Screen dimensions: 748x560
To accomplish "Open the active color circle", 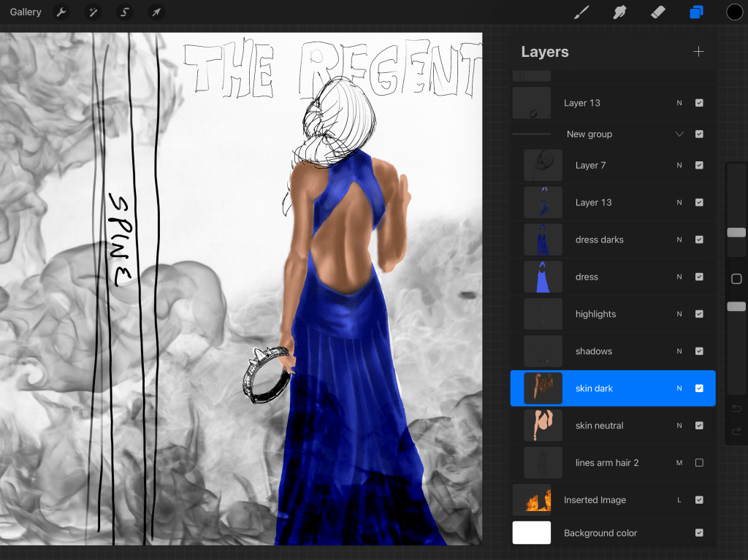I will pyautogui.click(x=734, y=12).
